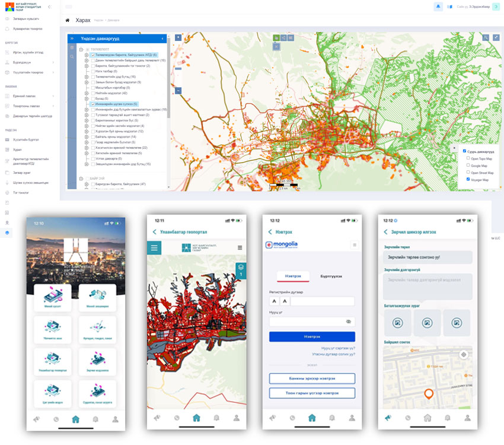The image size is (504, 445).
Task: Open Хурал in the left sidebar menu
Action: tap(17, 150)
